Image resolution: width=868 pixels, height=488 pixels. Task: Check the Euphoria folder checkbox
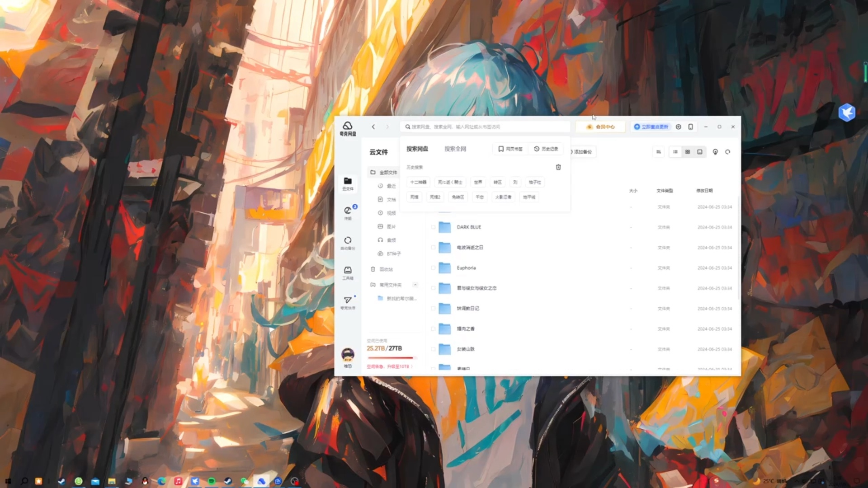click(x=433, y=268)
